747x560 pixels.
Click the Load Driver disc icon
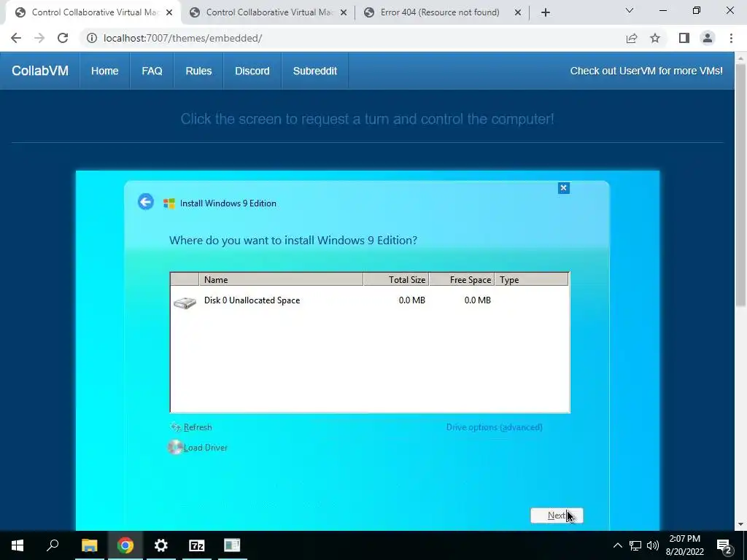click(x=175, y=447)
